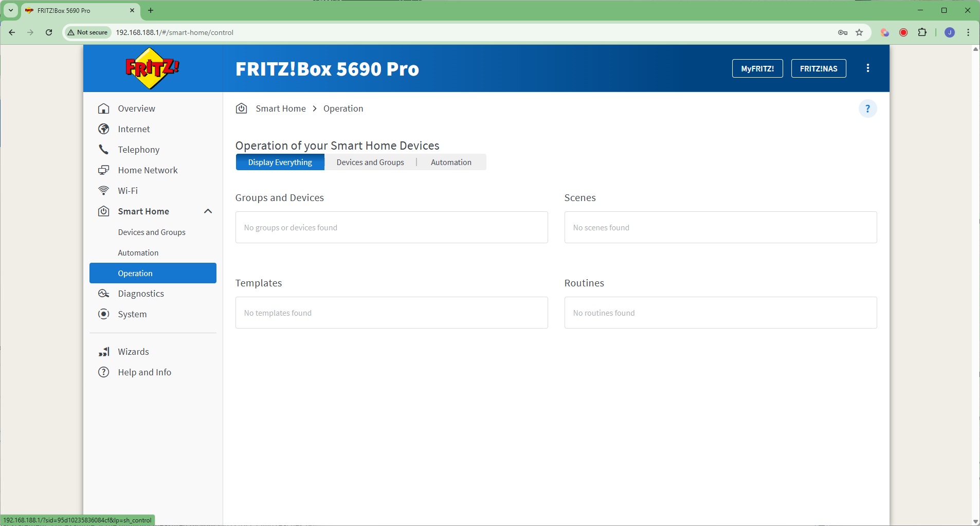980x526 pixels.
Task: Open the Wizards icon
Action: [104, 352]
